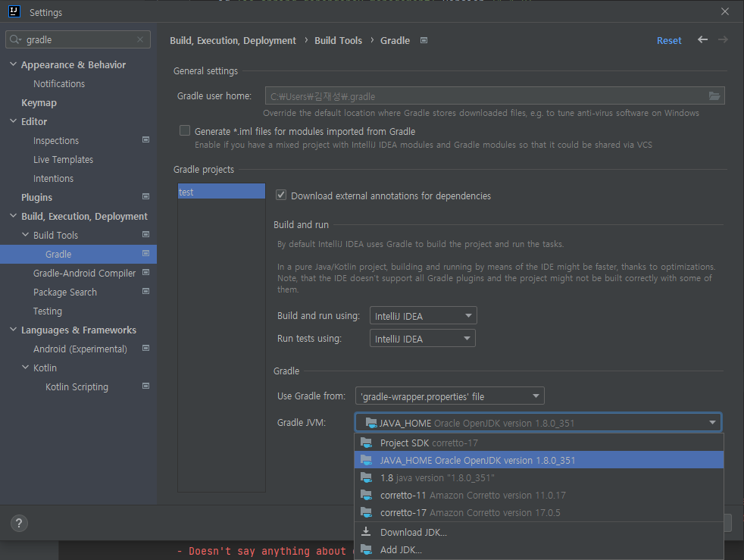This screenshot has height=560, width=744.
Task: Choose corretto-11 Amazon Corretto JVM
Action: coord(539,495)
